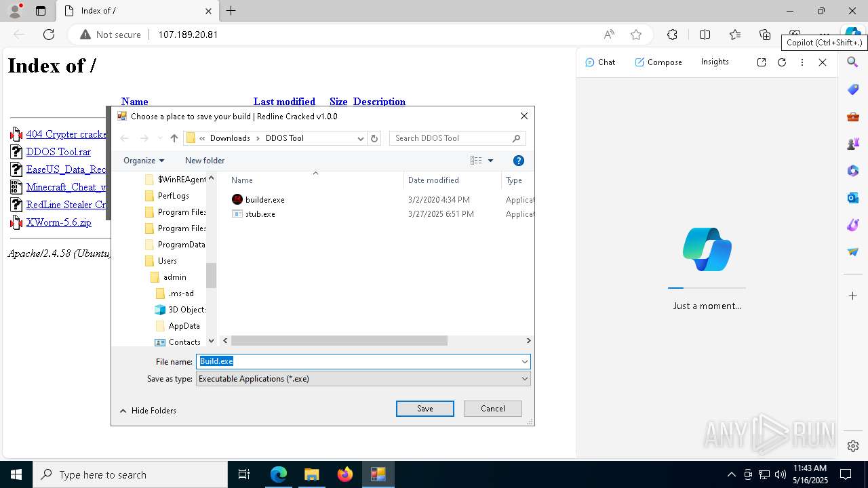Image resolution: width=868 pixels, height=488 pixels.
Task: Open browser extensions puzzle icon
Action: pos(672,35)
